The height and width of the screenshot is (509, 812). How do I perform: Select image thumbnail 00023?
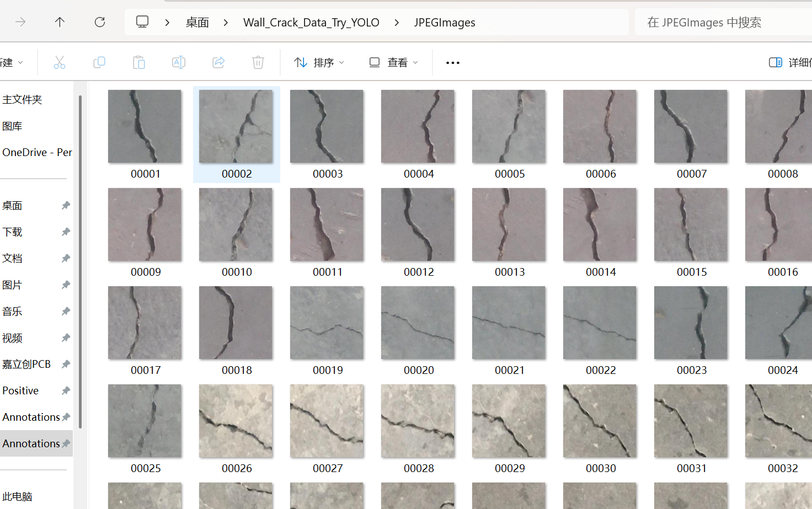coord(691,323)
